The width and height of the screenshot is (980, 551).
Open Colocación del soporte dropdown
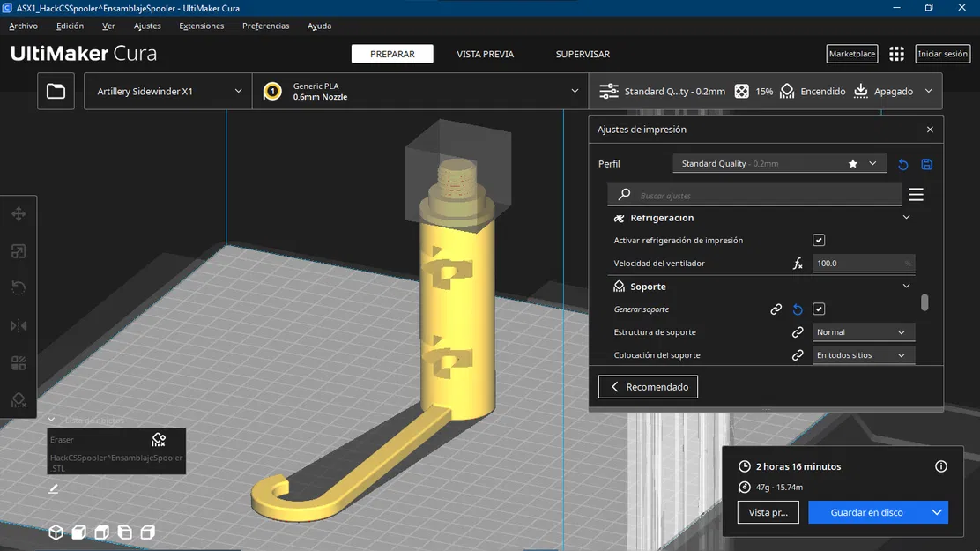click(863, 355)
